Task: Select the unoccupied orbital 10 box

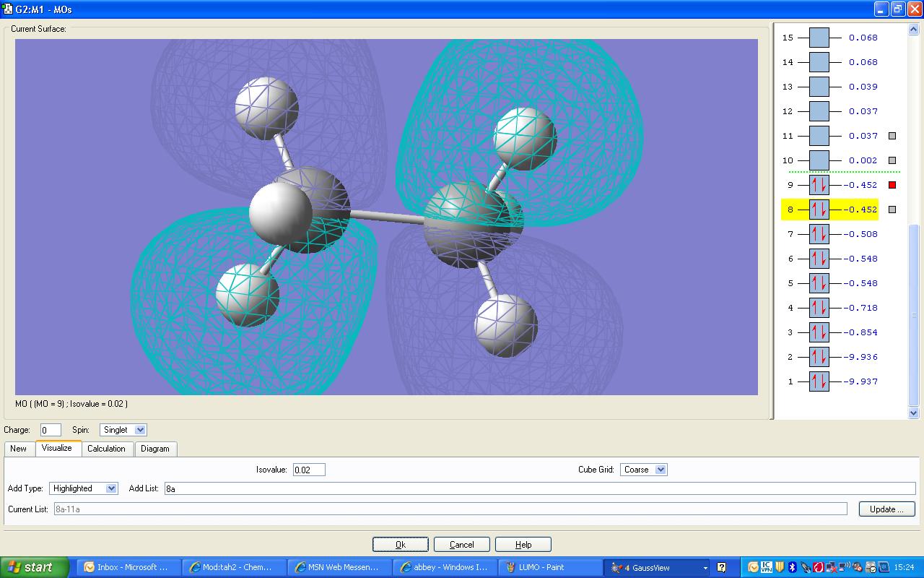Action: pyautogui.click(x=819, y=160)
